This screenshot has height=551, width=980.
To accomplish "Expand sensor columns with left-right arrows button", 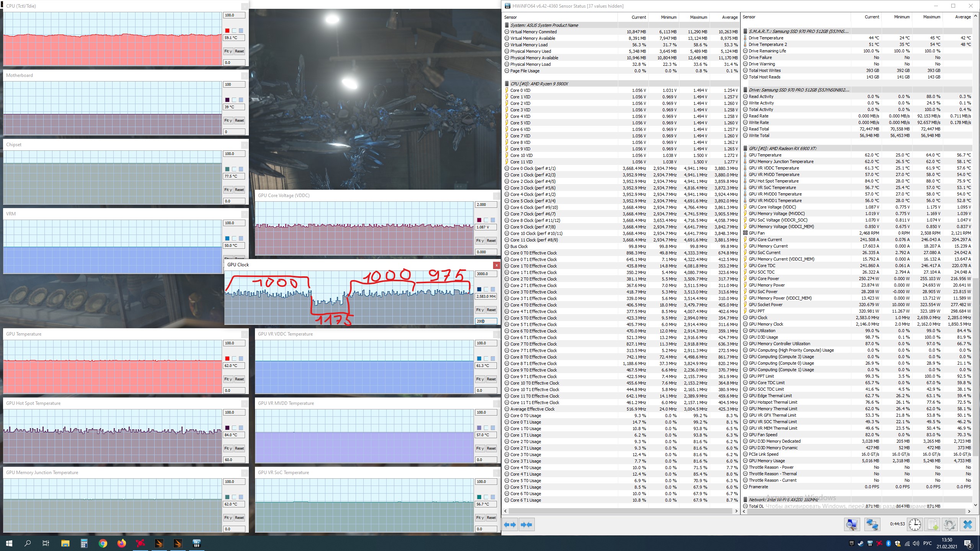I will (x=510, y=525).
